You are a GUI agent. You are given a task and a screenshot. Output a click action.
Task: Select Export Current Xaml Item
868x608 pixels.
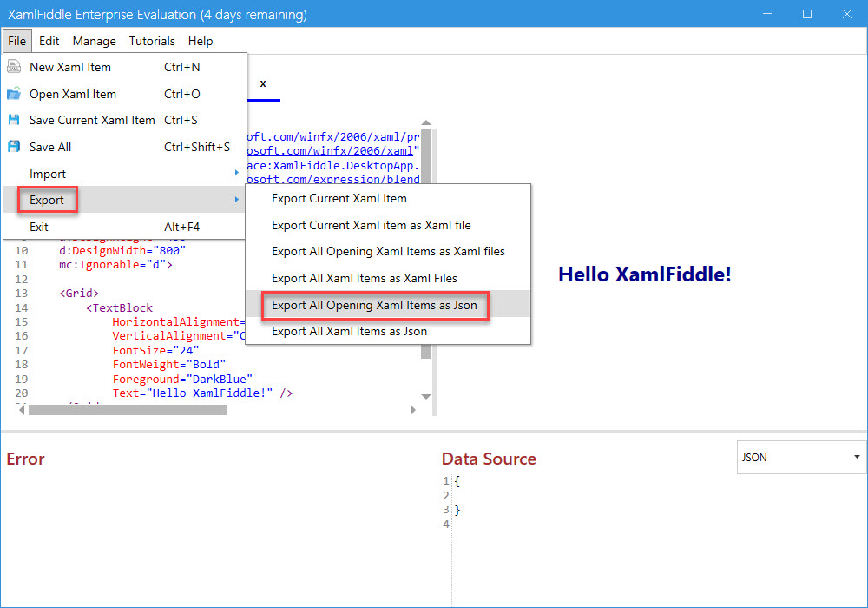387,198
